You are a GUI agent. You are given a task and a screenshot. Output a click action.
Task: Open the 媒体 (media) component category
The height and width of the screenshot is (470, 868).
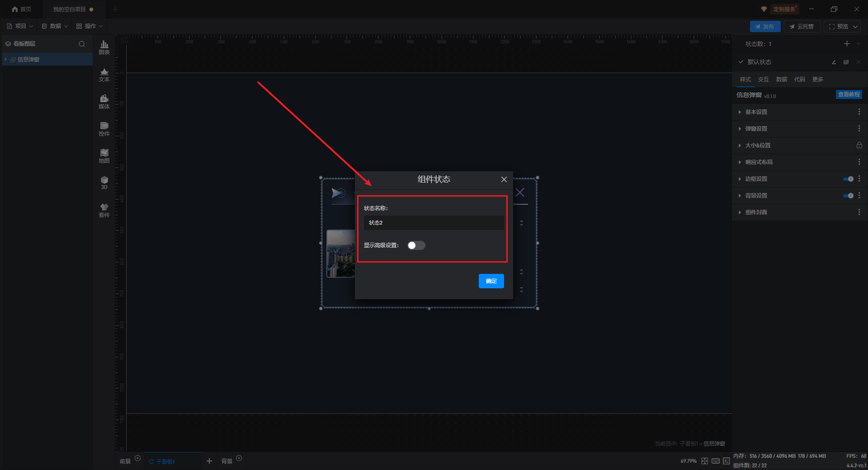tap(104, 102)
